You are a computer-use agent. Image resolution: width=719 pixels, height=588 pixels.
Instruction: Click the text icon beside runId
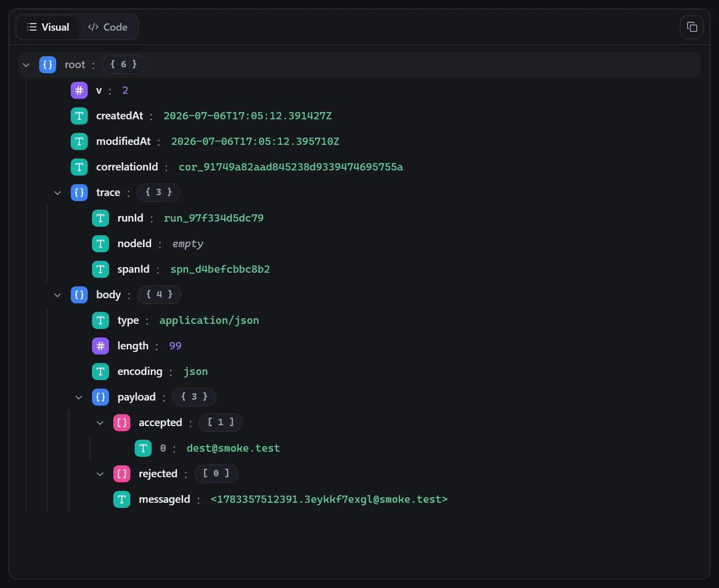click(x=101, y=218)
